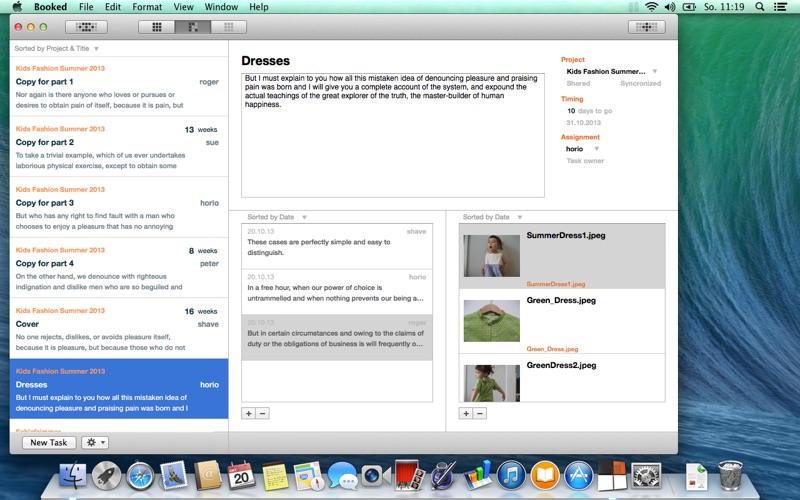
Task: Click the Wi-Fi status icon
Action: 652,7
